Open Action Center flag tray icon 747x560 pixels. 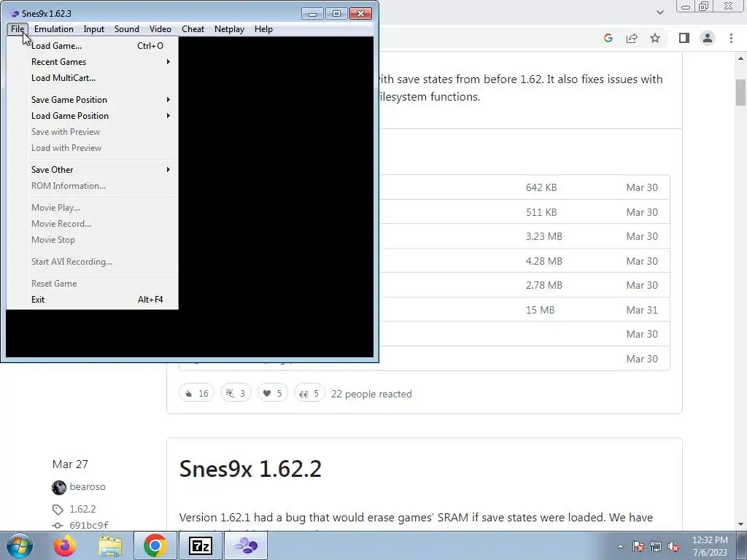click(x=638, y=546)
